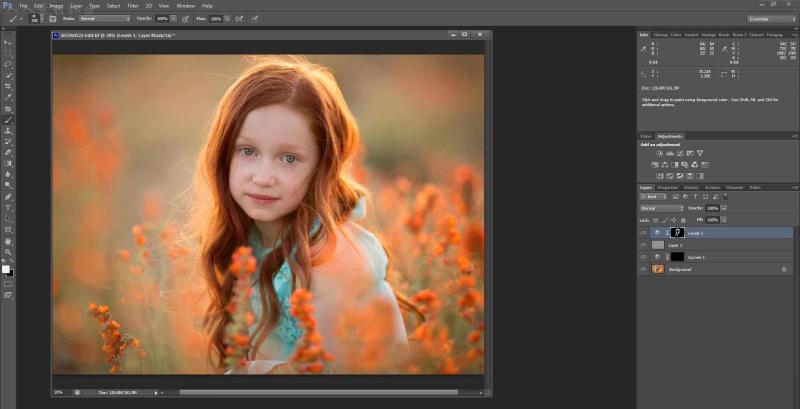Open the Essentials workspace dropdown

click(x=772, y=19)
